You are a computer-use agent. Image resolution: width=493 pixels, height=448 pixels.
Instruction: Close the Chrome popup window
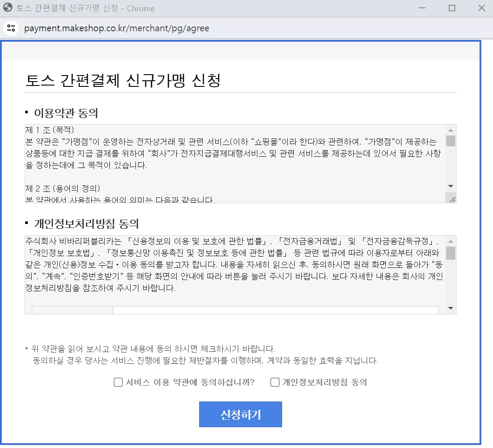[x=482, y=8]
